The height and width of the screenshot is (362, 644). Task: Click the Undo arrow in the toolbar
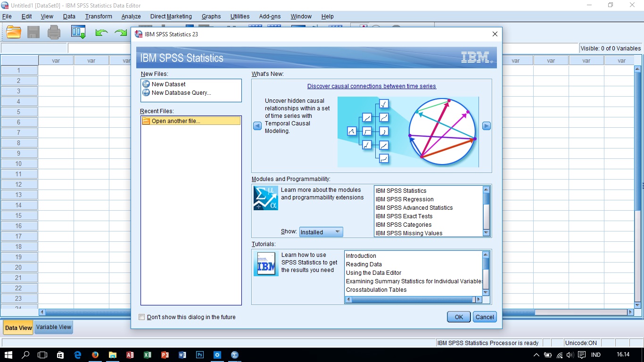(x=101, y=33)
